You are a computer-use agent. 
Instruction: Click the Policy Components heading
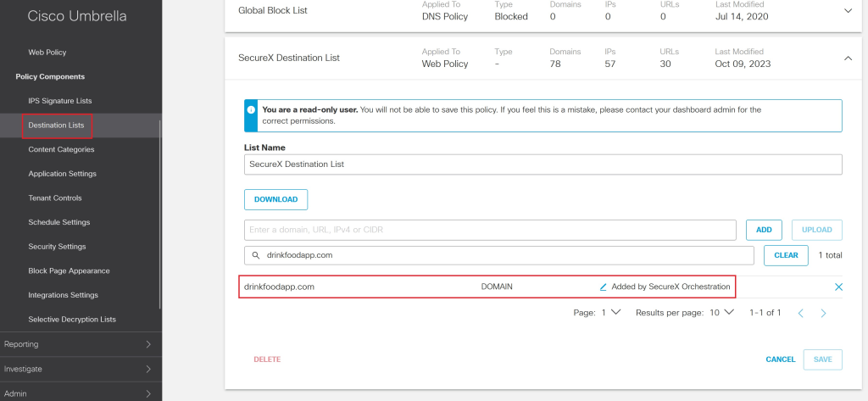[x=50, y=76]
